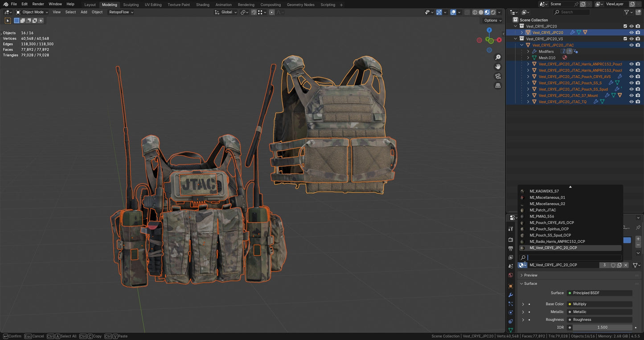Hide Vest_CRYE_JPC20_JTAC_TQ with its eye icon
The height and width of the screenshot is (340, 644).
click(632, 102)
